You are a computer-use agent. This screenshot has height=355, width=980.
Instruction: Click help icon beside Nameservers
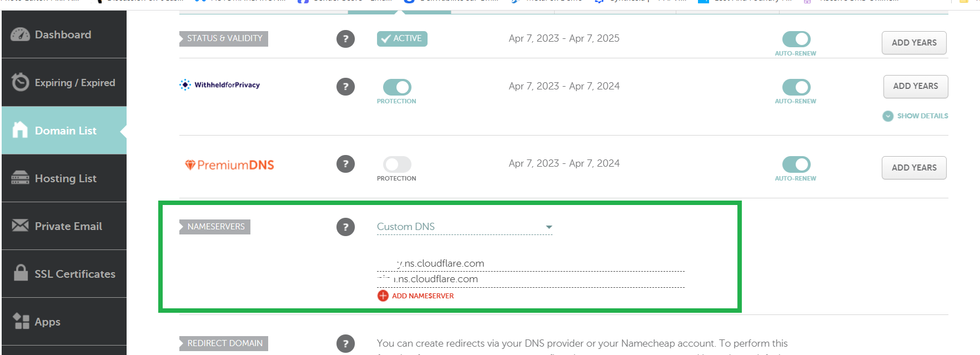345,227
